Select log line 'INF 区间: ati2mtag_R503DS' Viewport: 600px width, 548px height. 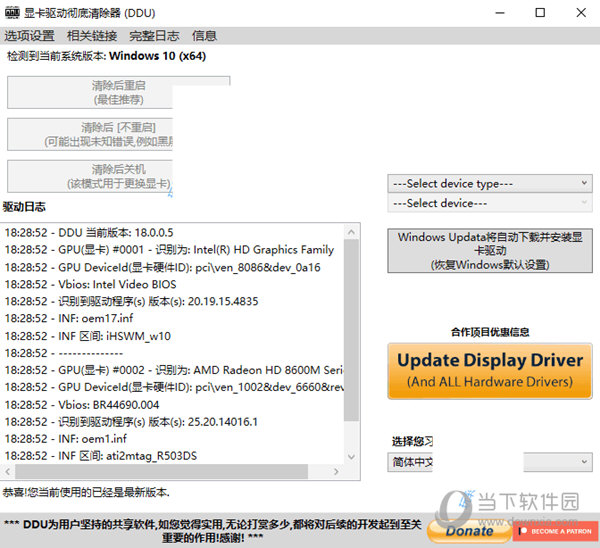click(101, 456)
